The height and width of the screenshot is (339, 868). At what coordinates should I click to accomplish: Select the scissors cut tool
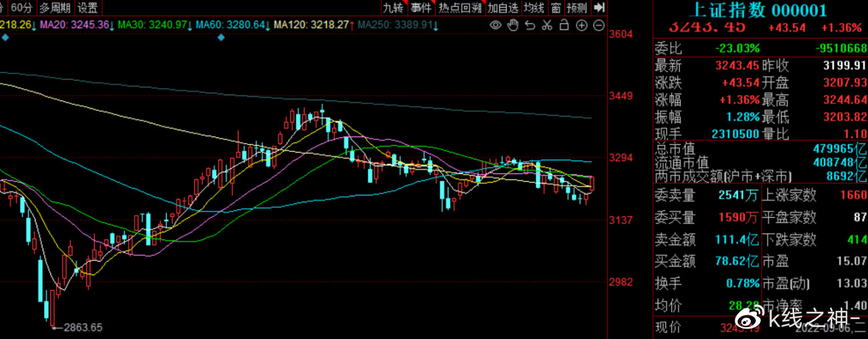[x=547, y=25]
